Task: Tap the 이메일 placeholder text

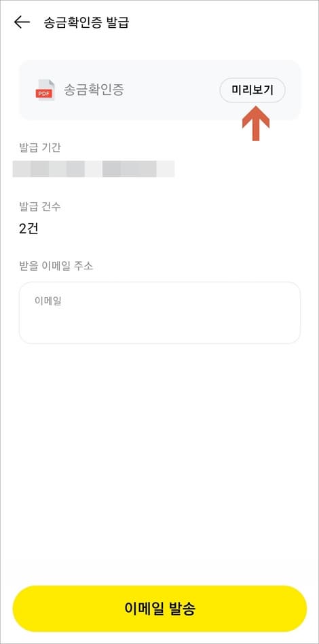Action: click(48, 301)
